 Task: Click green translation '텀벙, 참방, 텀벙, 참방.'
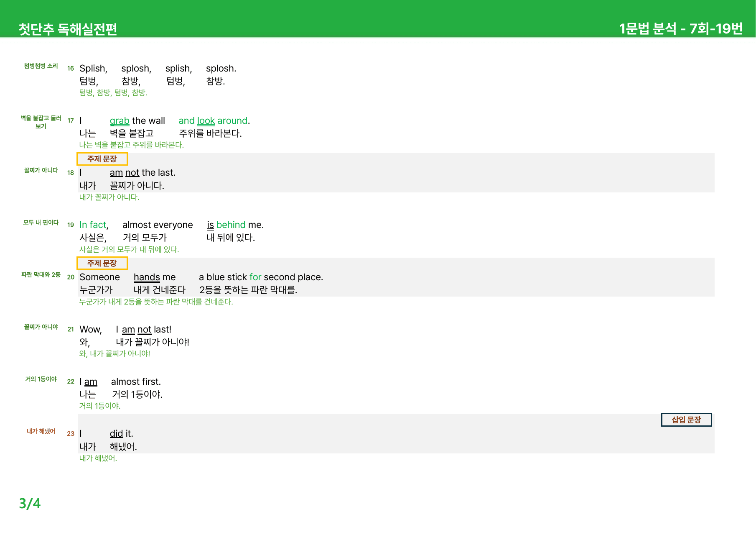pyautogui.click(x=113, y=92)
